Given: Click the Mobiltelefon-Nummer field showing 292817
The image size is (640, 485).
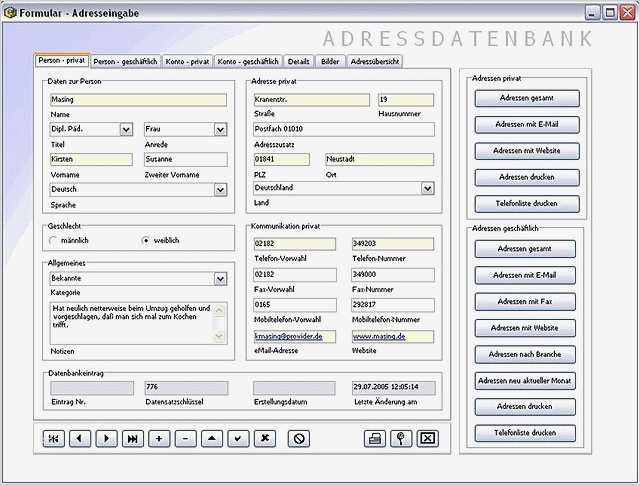Looking at the screenshot, I should point(393,305).
